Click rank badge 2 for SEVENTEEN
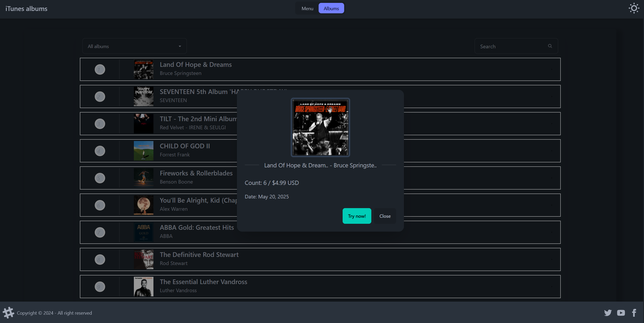Screen dimensions: 644x323 pyautogui.click(x=100, y=97)
